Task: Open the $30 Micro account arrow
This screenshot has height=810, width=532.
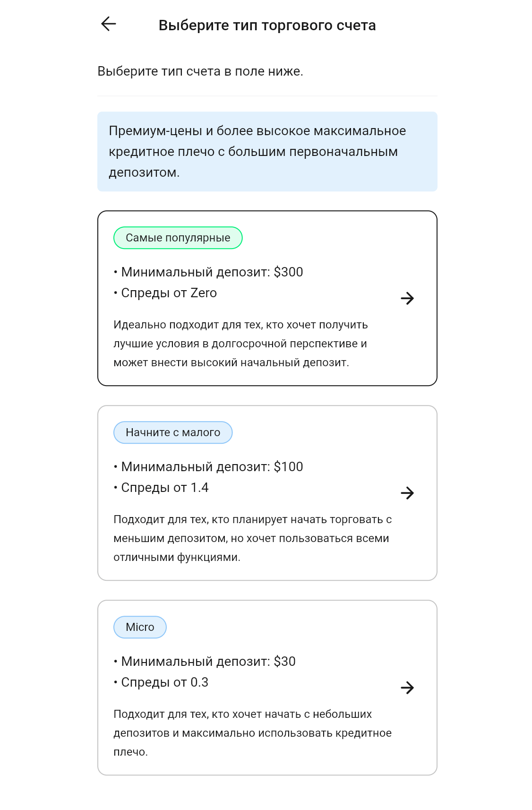Action: 407,688
